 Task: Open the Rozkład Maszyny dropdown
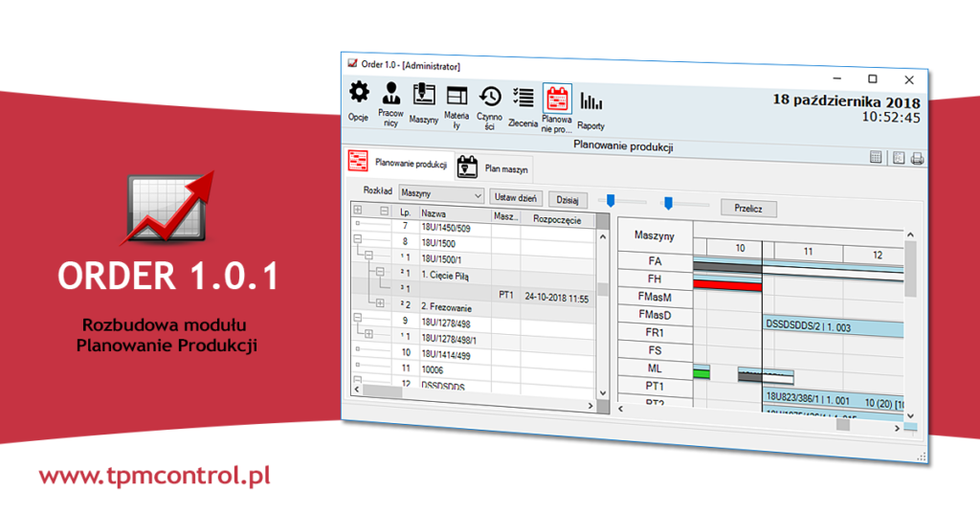click(441, 194)
